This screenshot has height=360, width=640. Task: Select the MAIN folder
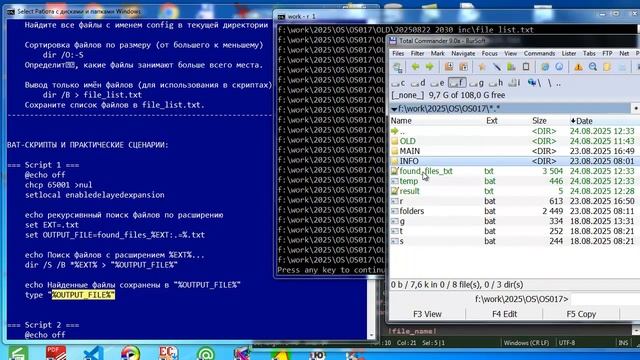tap(514, 151)
